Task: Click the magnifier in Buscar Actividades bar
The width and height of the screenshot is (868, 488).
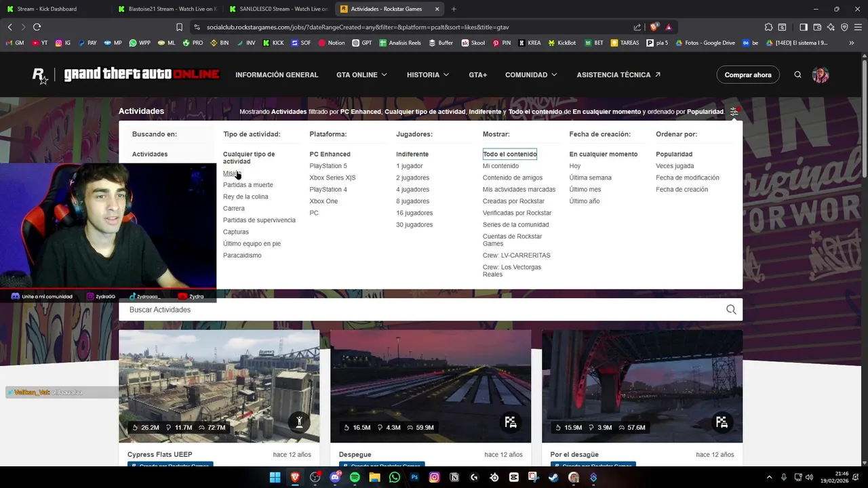Action: [731, 310]
